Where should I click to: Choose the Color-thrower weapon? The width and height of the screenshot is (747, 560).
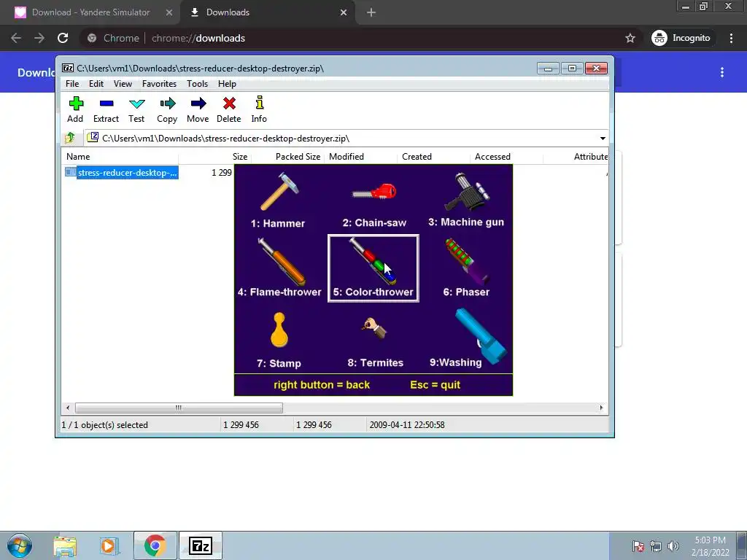[373, 268]
